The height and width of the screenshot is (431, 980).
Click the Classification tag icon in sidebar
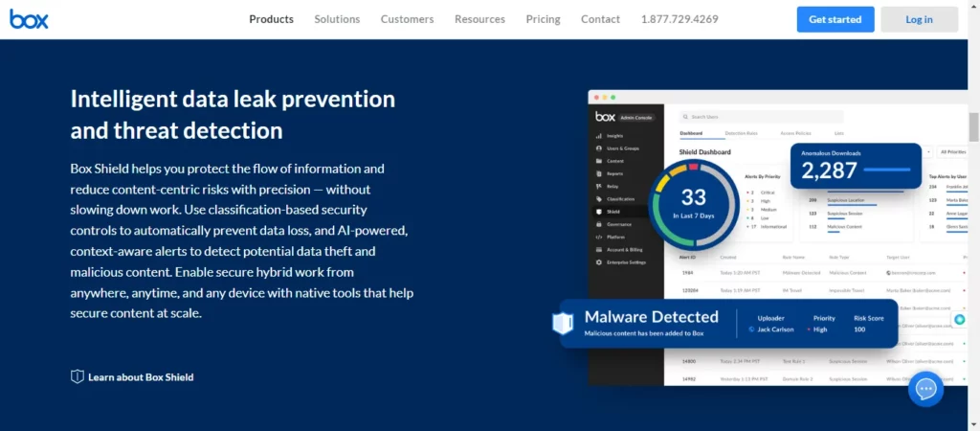(599, 199)
